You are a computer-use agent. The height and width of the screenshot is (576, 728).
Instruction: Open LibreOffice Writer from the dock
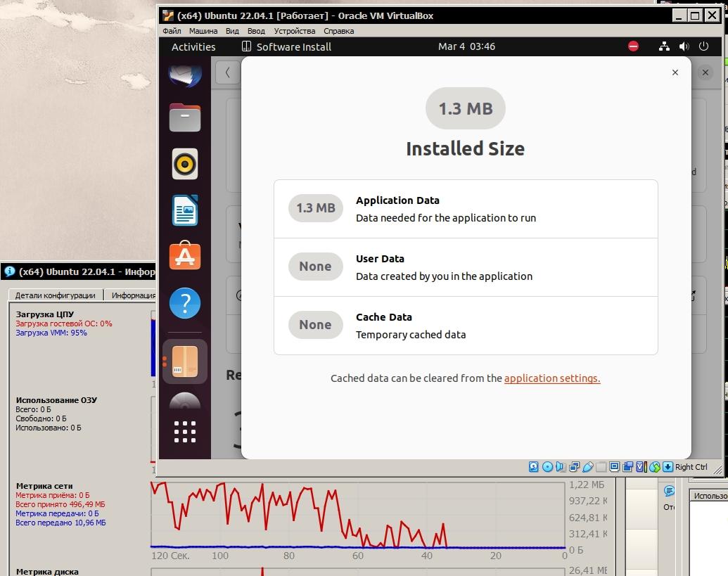(x=185, y=210)
